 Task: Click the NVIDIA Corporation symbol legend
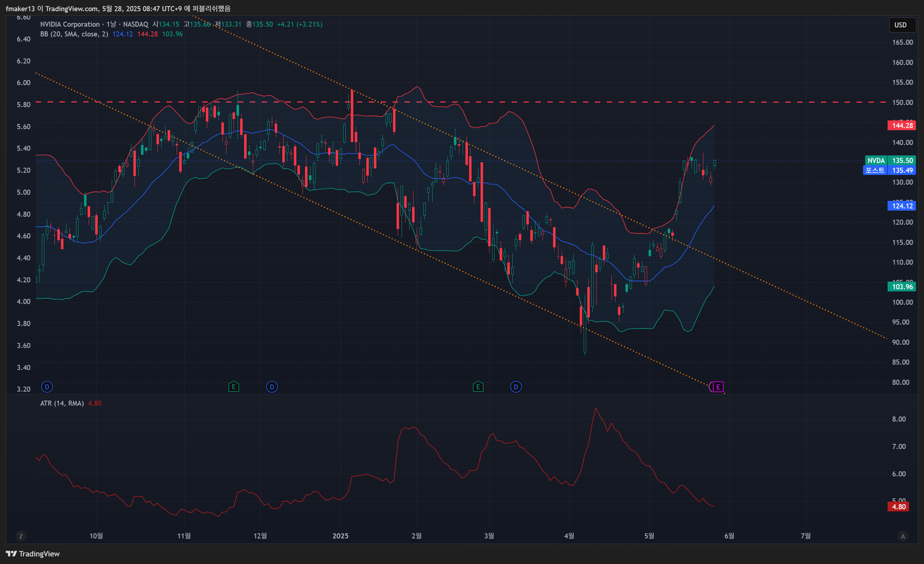coord(70,25)
